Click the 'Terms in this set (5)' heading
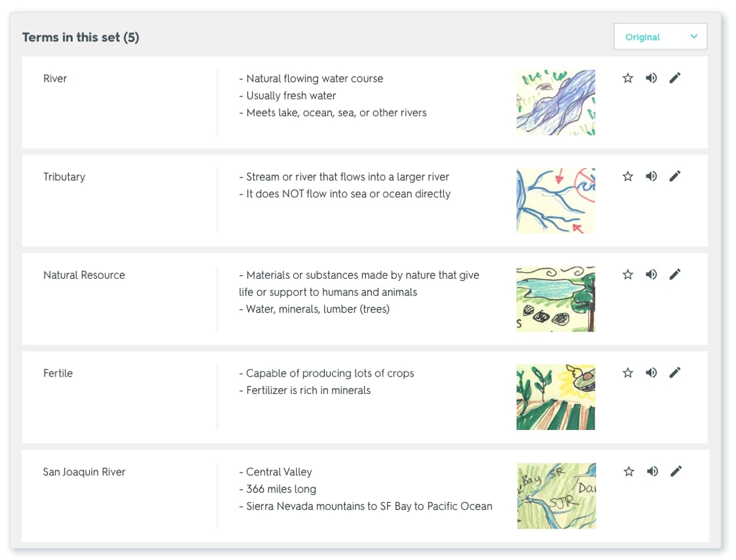Viewport: 736px width, 560px height. (x=81, y=37)
